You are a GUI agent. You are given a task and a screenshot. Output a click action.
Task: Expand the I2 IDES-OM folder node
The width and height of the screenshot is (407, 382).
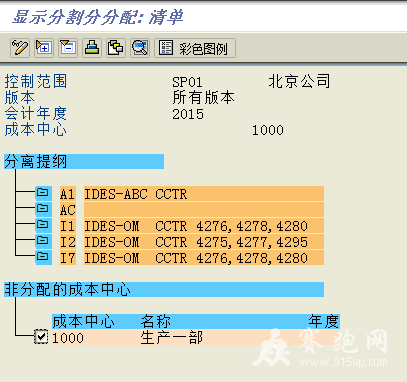tap(43, 241)
